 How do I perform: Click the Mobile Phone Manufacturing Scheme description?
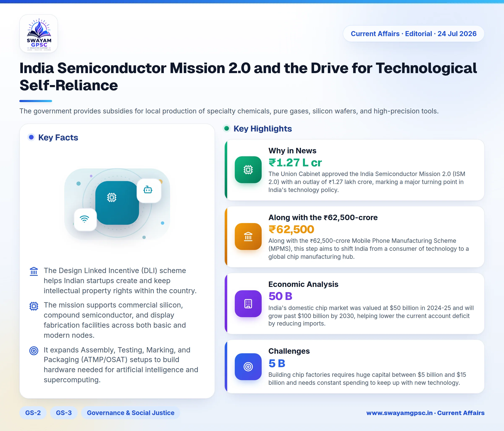click(369, 248)
